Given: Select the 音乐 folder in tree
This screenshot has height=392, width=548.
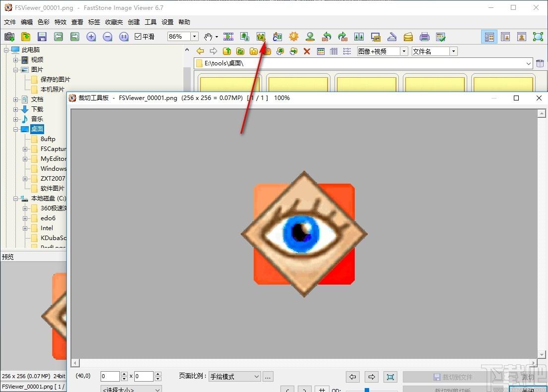Looking at the screenshot, I should (37, 119).
